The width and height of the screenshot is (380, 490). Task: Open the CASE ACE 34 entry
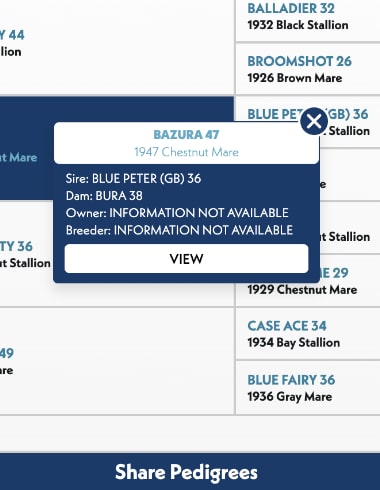tap(287, 326)
